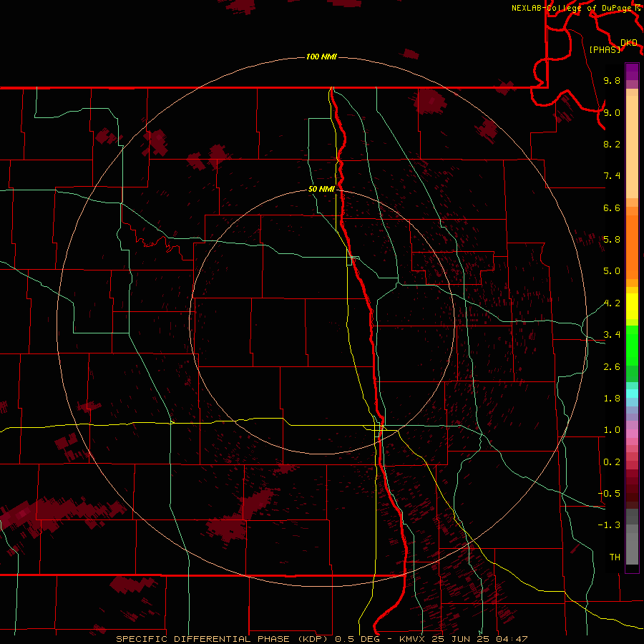
Task: Pick the yellow band of the color bar
Action: click(x=632, y=306)
